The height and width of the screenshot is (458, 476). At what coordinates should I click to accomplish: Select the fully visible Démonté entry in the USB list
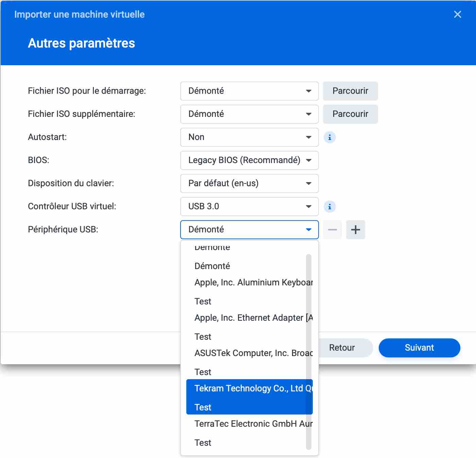(x=250, y=266)
